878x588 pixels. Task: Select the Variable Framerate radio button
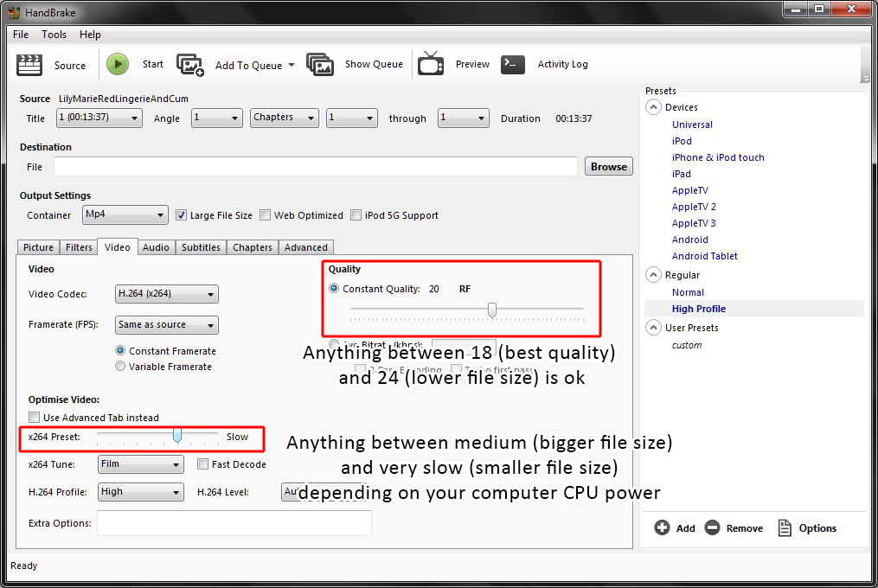pyautogui.click(x=120, y=367)
